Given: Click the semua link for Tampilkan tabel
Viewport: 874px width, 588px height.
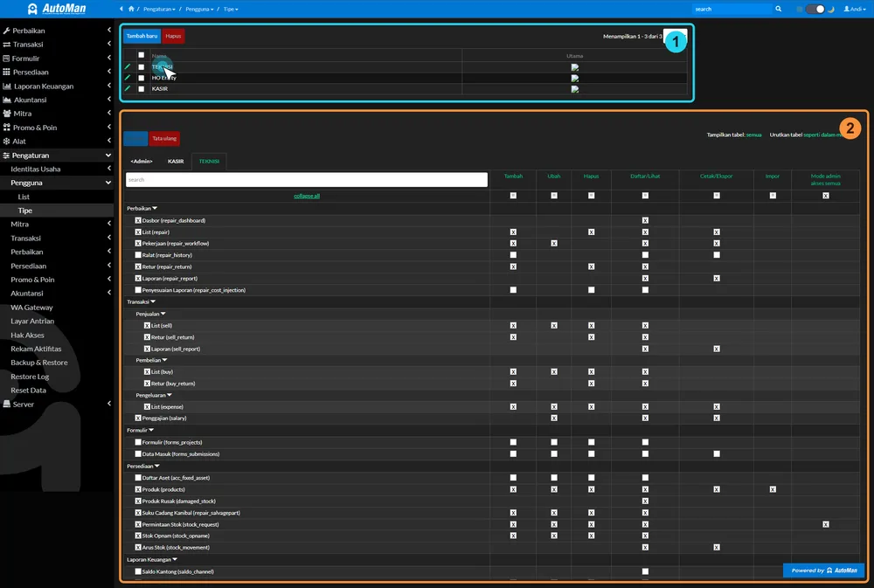Looking at the screenshot, I should click(753, 135).
